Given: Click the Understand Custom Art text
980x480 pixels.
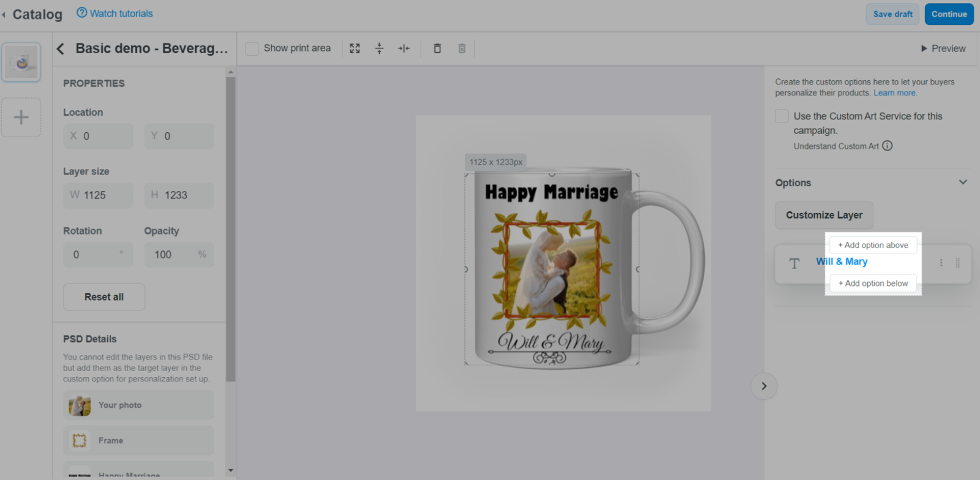Looking at the screenshot, I should [x=836, y=146].
